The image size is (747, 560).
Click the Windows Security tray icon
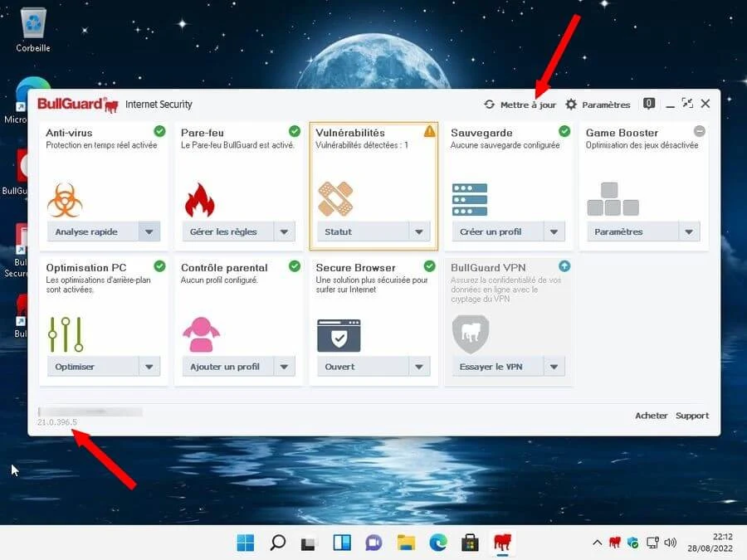click(x=633, y=543)
